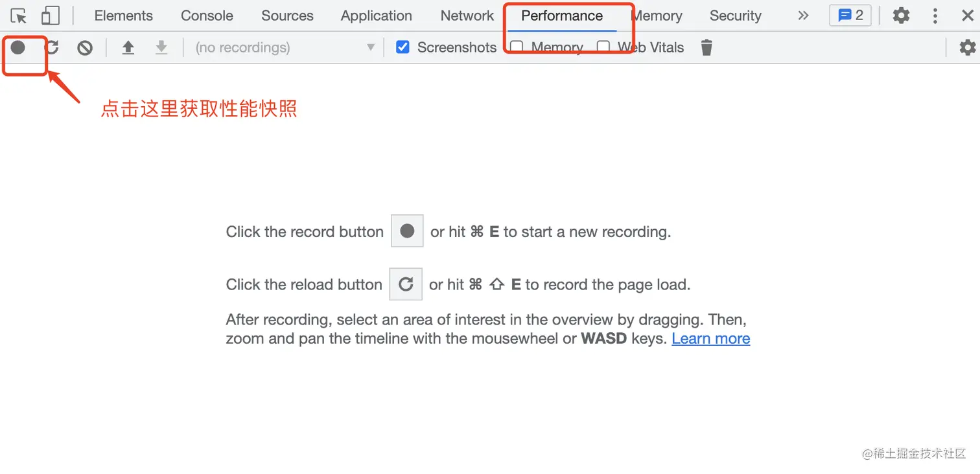Select the Performance tab

point(562,16)
